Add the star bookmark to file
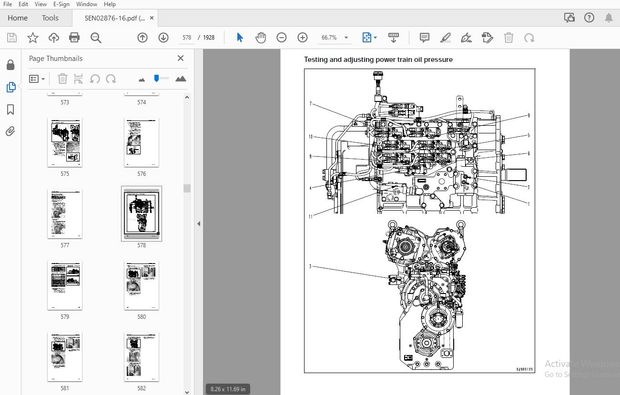The width and height of the screenshot is (620, 395). point(33,38)
